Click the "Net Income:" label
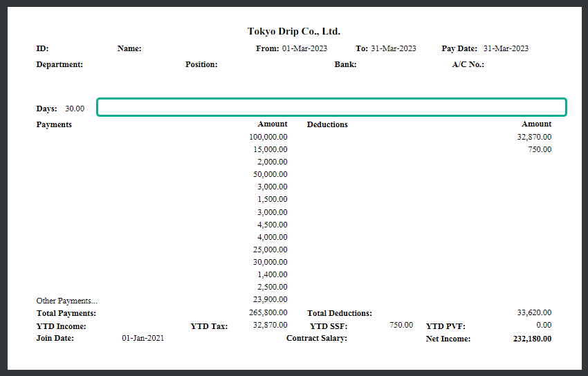This screenshot has height=376, width=588. (448, 339)
